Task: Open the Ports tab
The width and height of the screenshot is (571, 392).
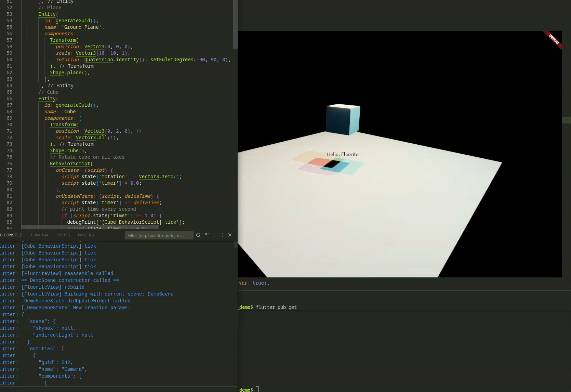Action: pyautogui.click(x=63, y=235)
